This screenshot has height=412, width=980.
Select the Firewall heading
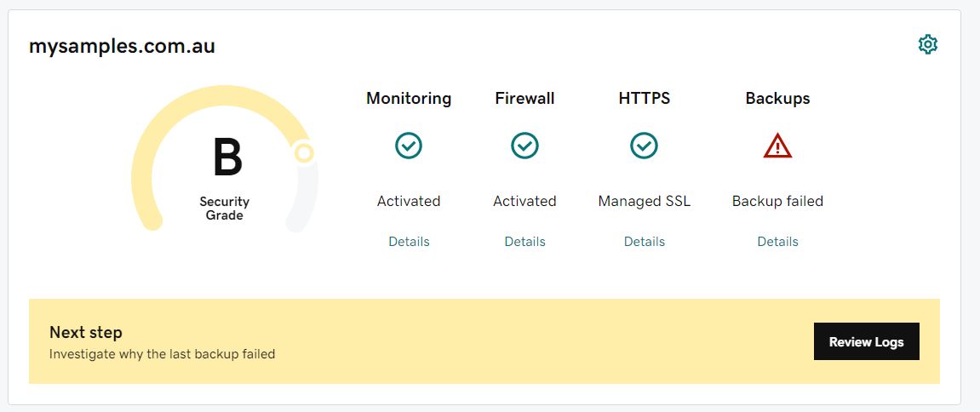tap(524, 99)
